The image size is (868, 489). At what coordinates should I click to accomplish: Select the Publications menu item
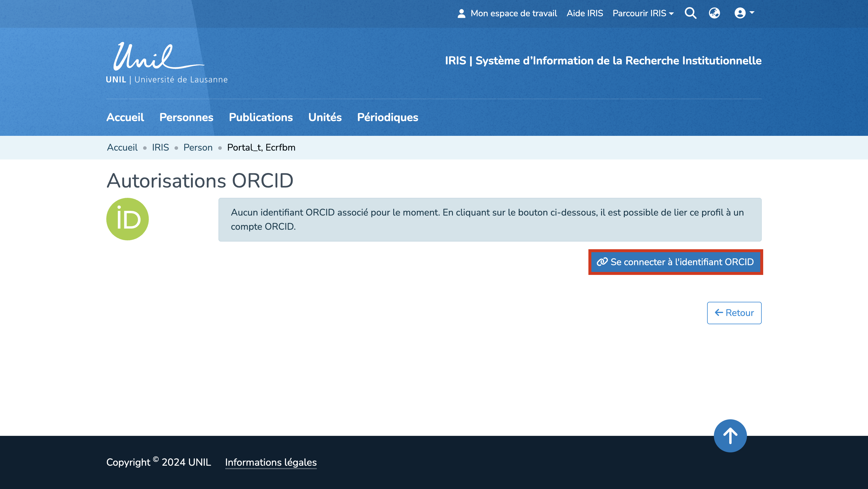(x=260, y=117)
